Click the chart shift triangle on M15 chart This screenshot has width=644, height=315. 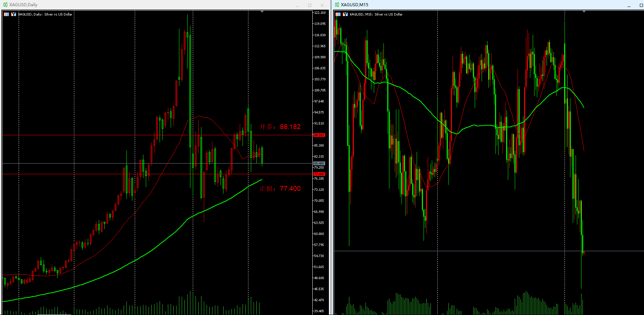tap(584, 12)
